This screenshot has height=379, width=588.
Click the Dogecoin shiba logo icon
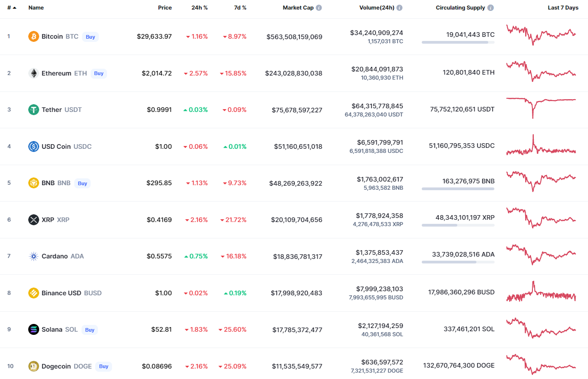34,366
